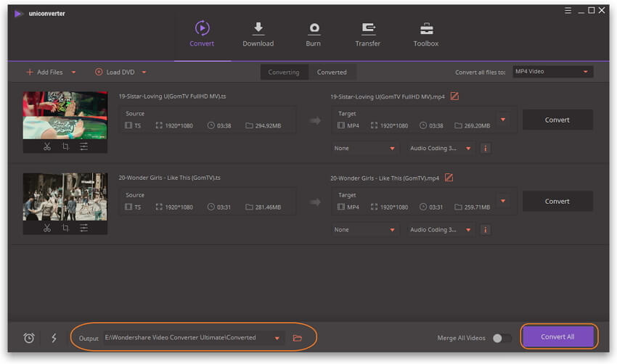Image resolution: width=617 pixels, height=364 pixels.
Task: Open the Burn section
Action: (314, 34)
